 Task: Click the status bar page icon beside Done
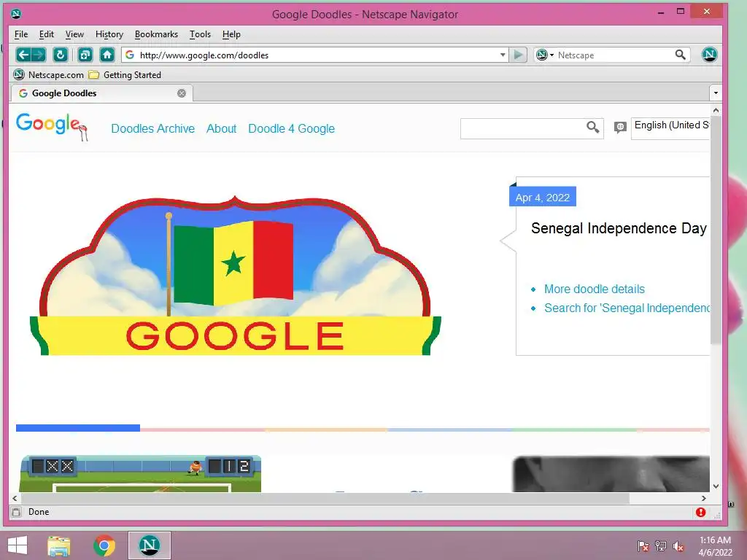click(16, 512)
